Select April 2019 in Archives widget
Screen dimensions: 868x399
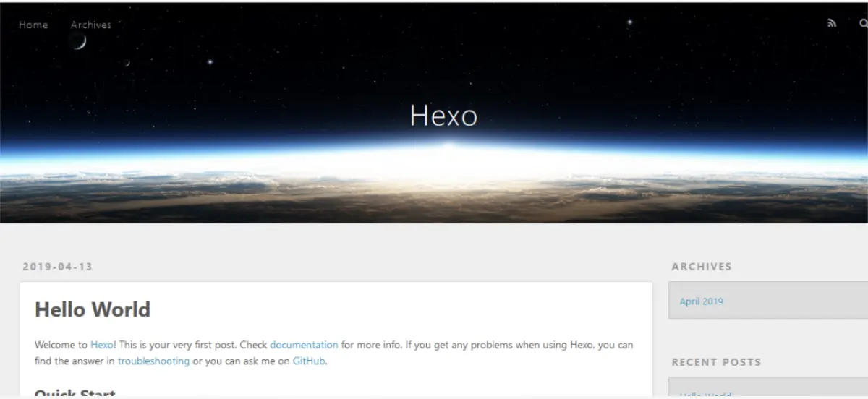pos(701,301)
